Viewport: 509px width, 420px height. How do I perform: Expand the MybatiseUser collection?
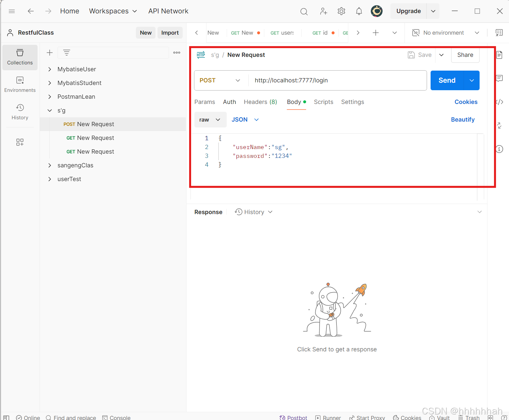coord(50,69)
